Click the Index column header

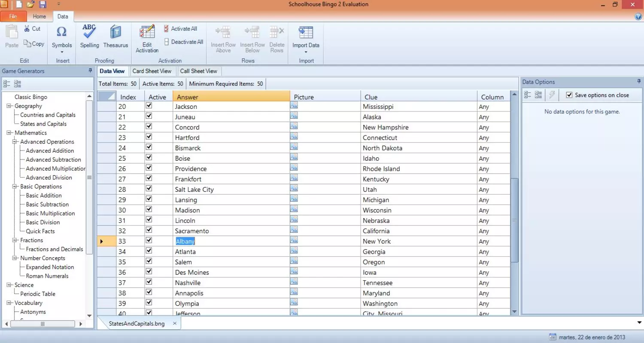[x=130, y=97]
